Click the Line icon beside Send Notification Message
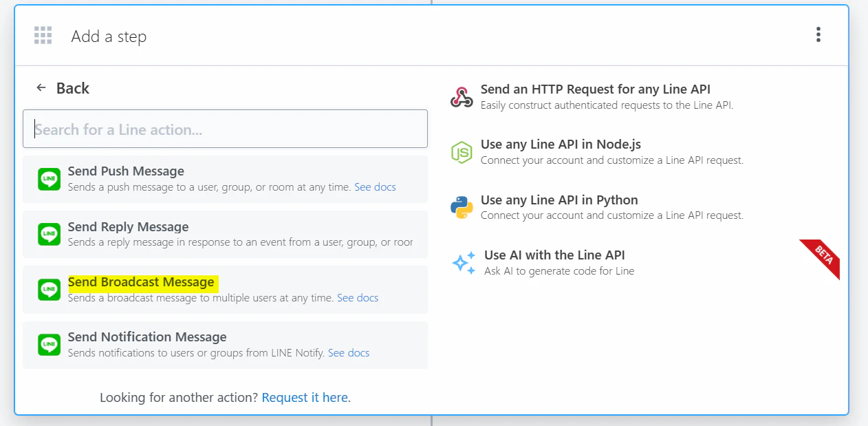 click(50, 344)
